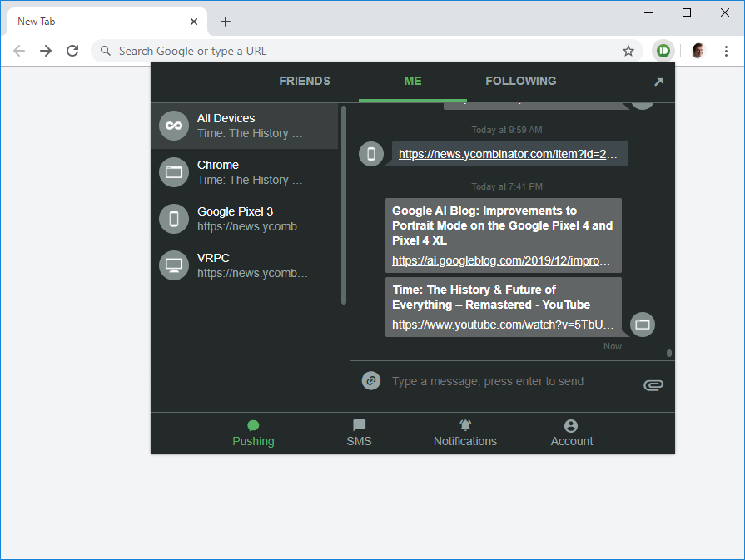Click the link icon beside message box

371,381
